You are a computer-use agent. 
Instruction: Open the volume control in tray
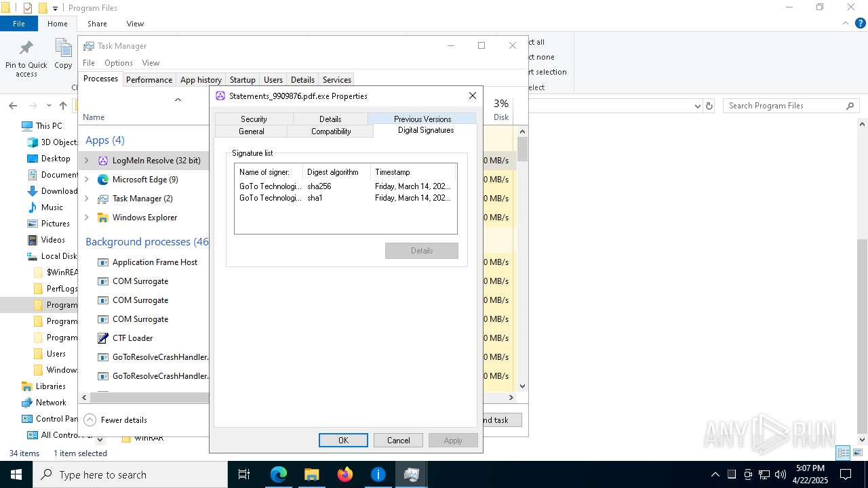tap(781, 474)
